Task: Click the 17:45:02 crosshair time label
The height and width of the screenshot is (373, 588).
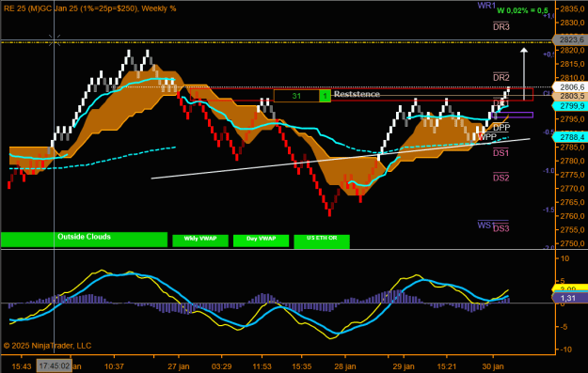Action: (x=54, y=365)
